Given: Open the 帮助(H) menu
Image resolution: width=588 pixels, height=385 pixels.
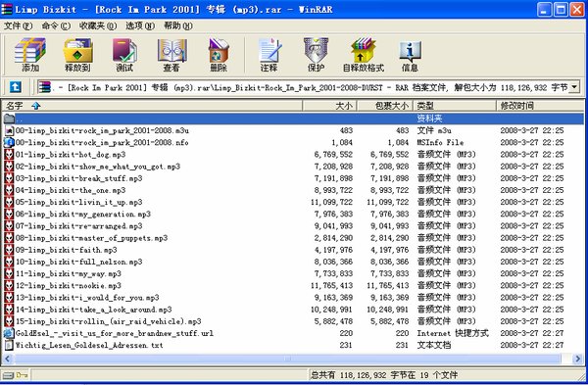Looking at the screenshot, I should pyautogui.click(x=178, y=25).
